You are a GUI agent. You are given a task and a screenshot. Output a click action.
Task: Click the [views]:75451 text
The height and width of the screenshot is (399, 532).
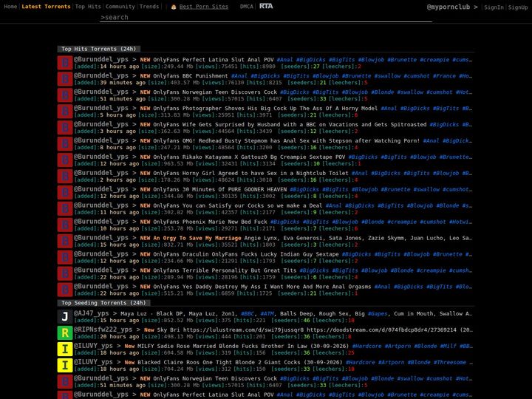(215, 66)
